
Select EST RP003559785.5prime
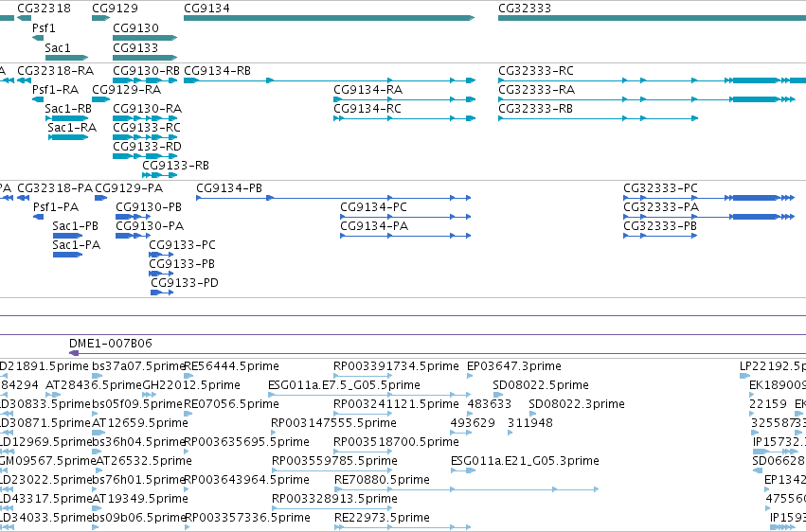pos(334,461)
